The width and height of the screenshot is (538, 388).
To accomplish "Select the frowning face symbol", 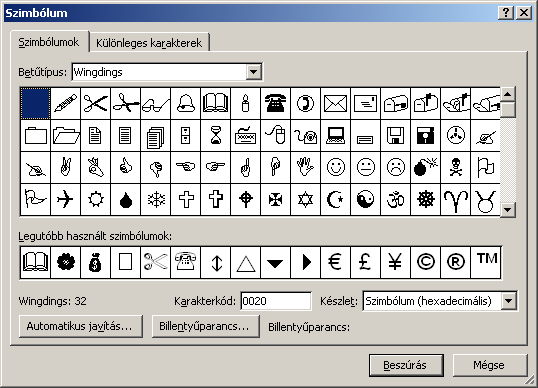I will pos(396,167).
